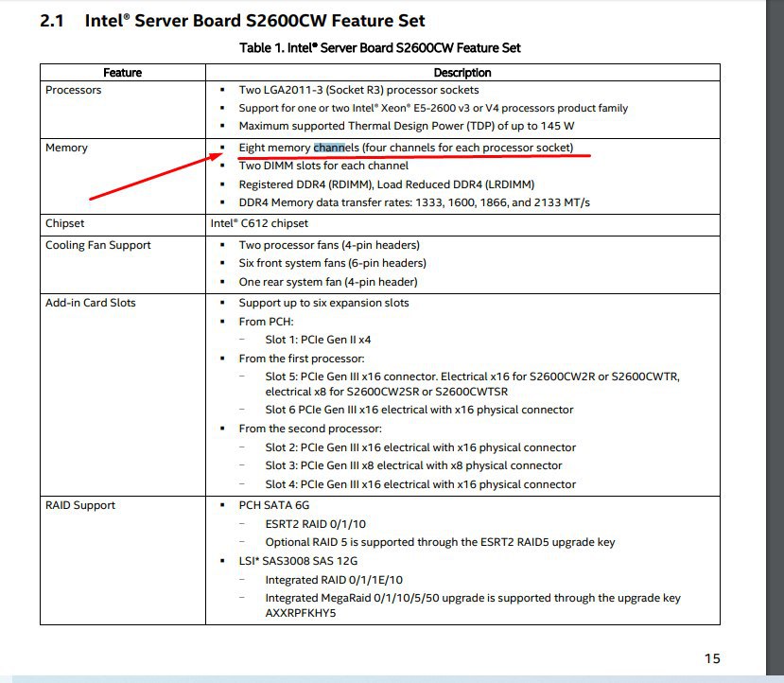Click 'PCH SATA 6G' line
The image size is (784, 683).
pyautogui.click(x=274, y=505)
